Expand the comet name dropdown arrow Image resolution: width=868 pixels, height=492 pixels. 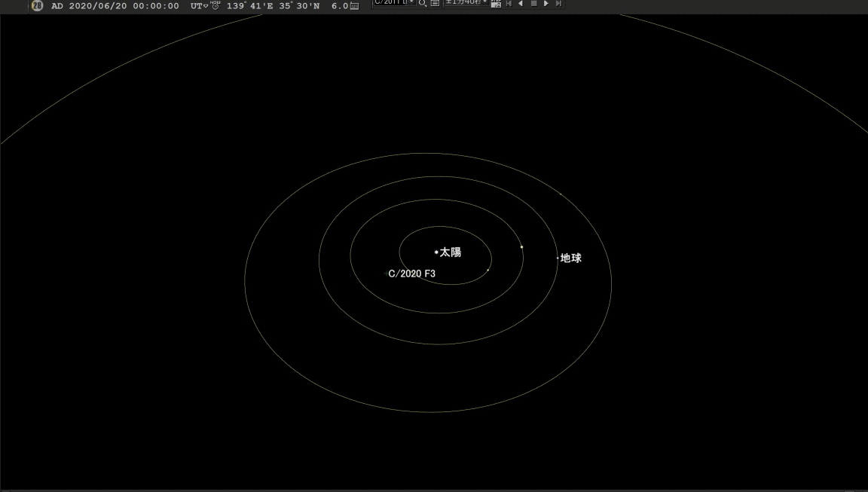(x=411, y=3)
